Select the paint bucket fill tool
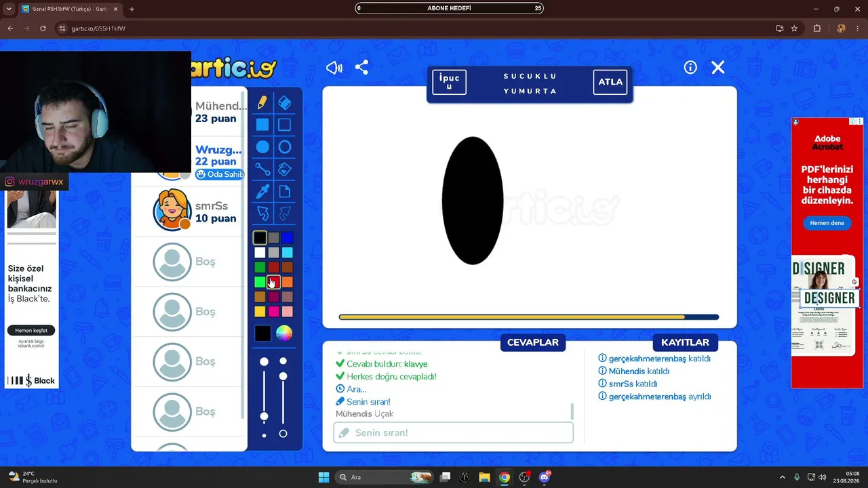This screenshot has height=488, width=868. click(285, 169)
